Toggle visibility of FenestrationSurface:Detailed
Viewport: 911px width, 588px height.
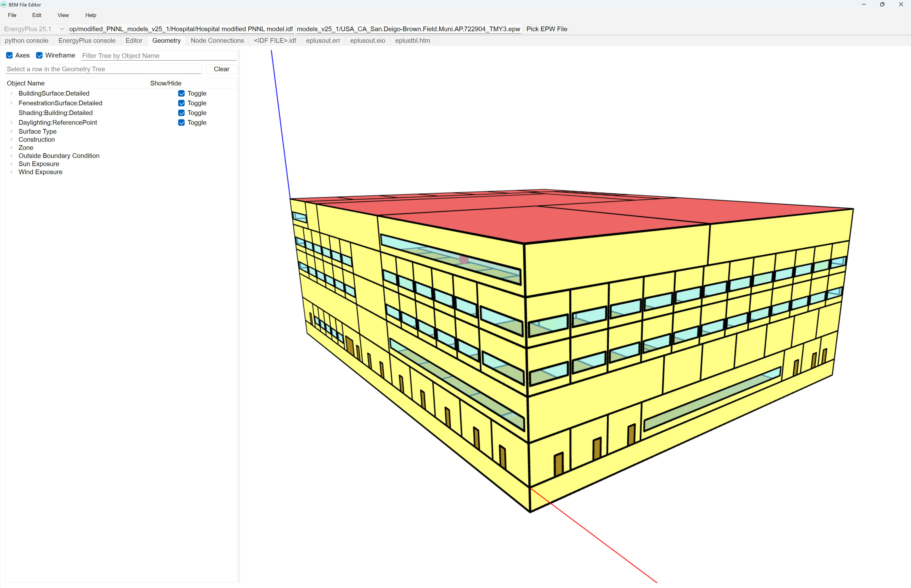pos(182,103)
